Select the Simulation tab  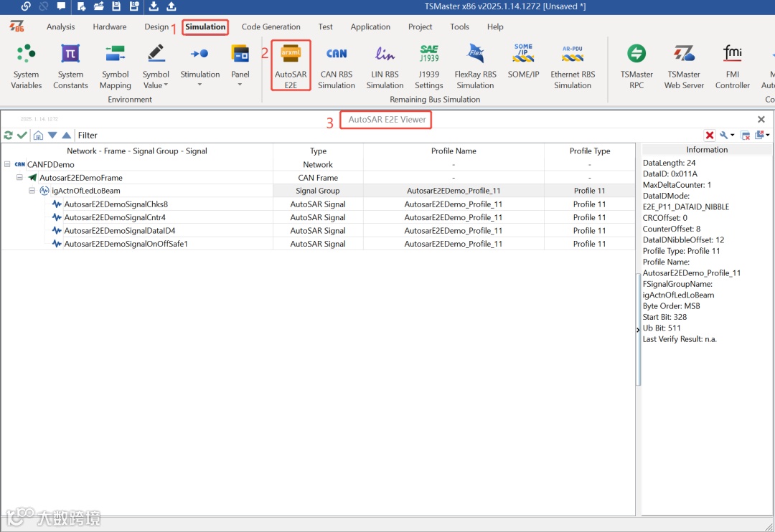[x=205, y=27]
